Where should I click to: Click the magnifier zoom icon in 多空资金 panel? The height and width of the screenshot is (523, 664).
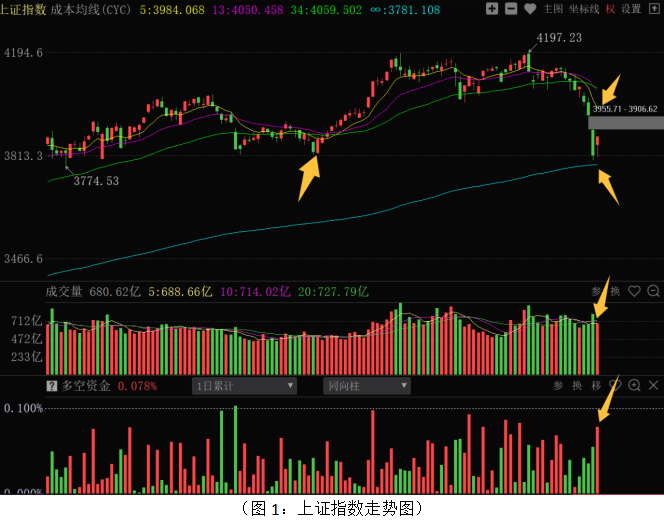tap(634, 385)
